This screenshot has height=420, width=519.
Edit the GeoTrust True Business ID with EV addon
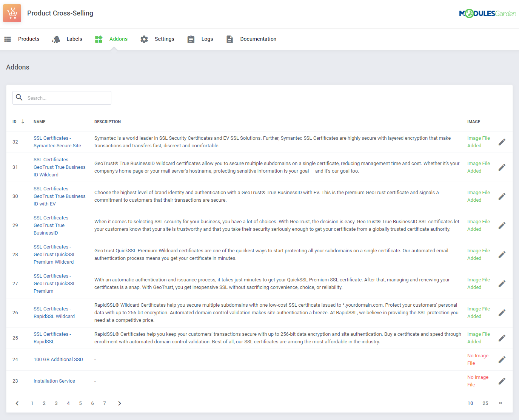[502, 196]
